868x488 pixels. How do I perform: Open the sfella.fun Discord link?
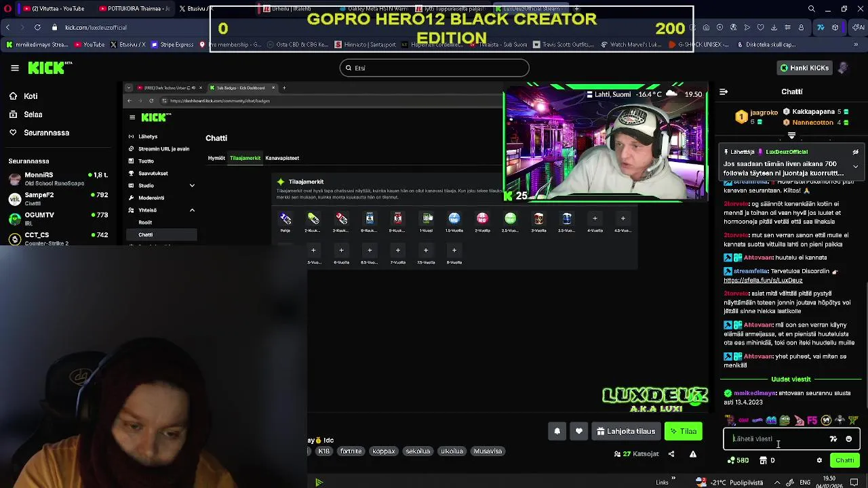[763, 280]
